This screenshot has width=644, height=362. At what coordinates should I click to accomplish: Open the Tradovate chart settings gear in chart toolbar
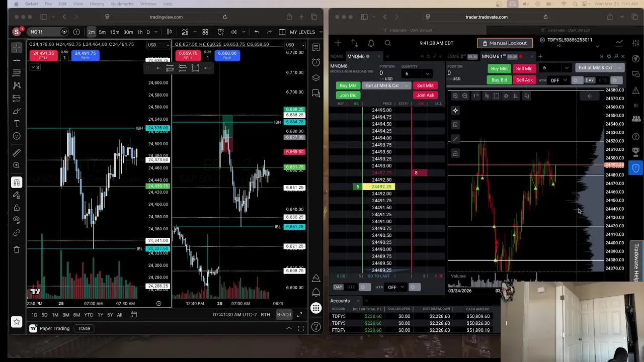[x=506, y=96]
